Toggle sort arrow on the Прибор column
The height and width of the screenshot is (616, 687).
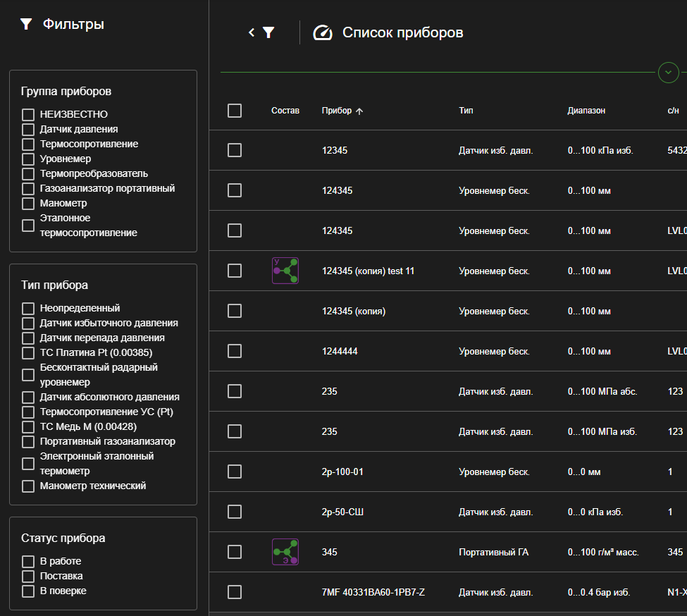click(359, 111)
